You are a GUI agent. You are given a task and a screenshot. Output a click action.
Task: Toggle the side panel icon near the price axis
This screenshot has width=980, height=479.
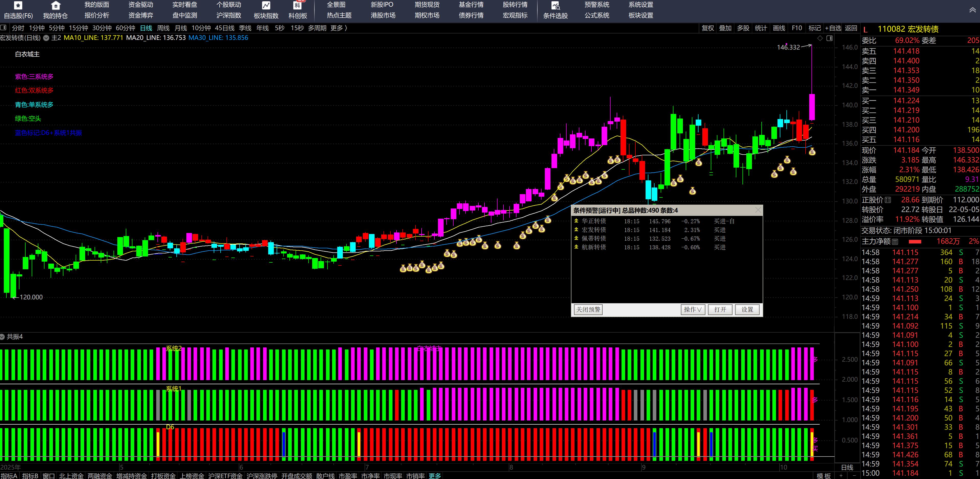[x=829, y=38]
